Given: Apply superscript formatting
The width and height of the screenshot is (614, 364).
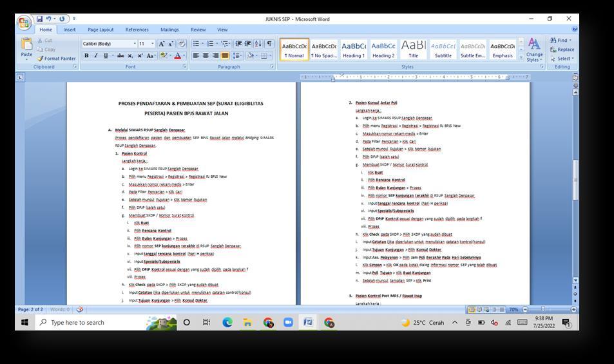Looking at the screenshot, I should click(x=140, y=55).
